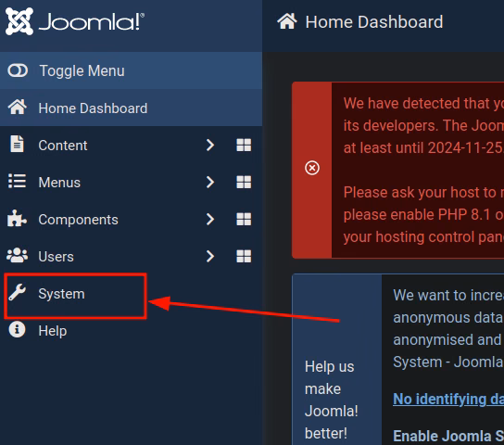This screenshot has width=504, height=445.
Task: Click the Joomla! logo
Action: (75, 21)
